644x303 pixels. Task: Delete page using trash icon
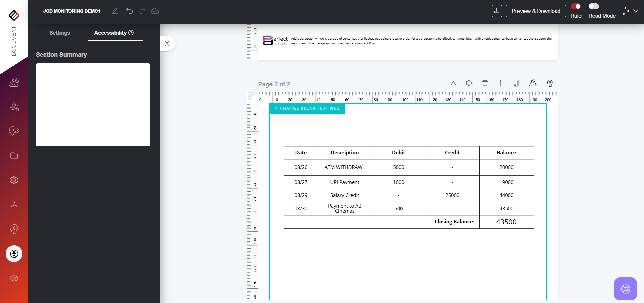485,83
